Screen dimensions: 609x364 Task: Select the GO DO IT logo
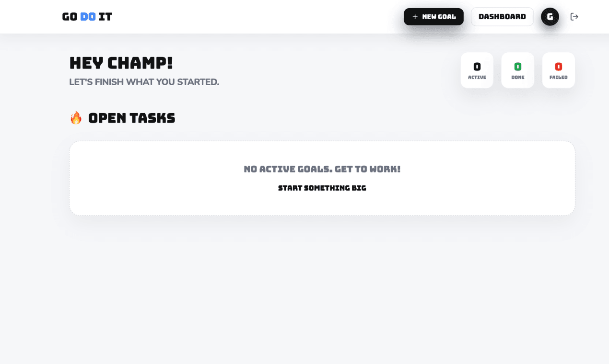[86, 16]
